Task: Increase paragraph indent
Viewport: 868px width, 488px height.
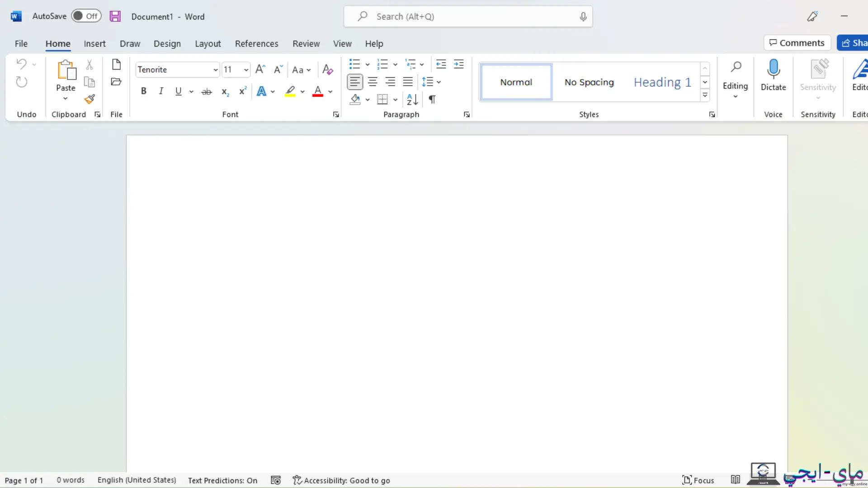Action: point(458,64)
